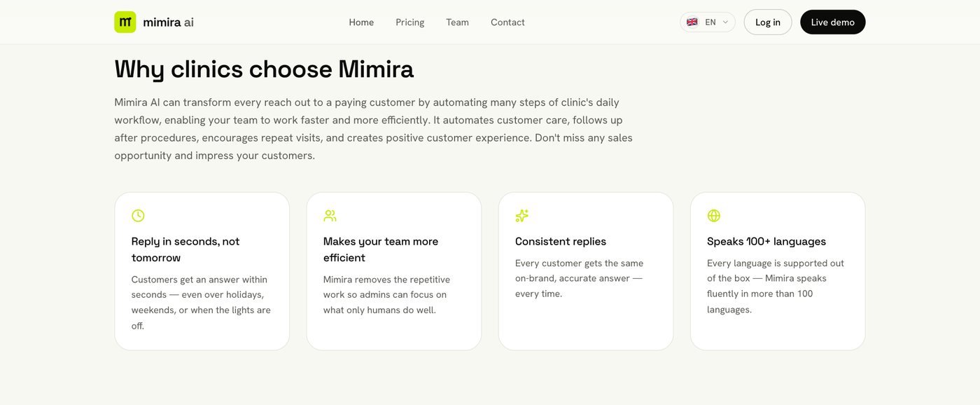Viewport: 980px width, 405px height.
Task: Click the Consistent replies card title
Action: pos(561,241)
